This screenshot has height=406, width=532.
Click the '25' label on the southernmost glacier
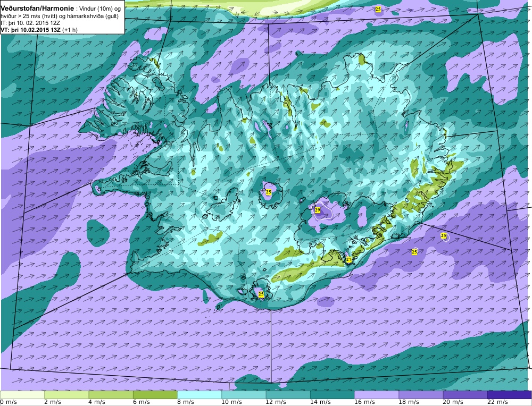pos(261,294)
